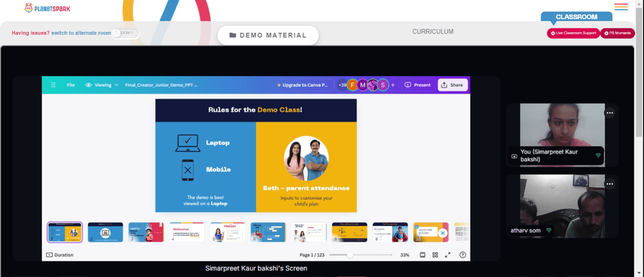Add people with the plus icon
The width and height of the screenshot is (644, 277).
click(393, 85)
